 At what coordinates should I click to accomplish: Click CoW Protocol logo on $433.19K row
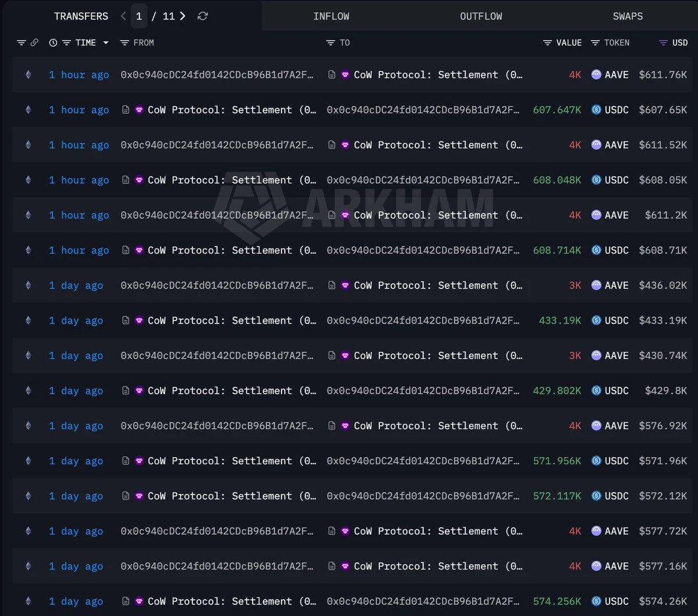click(x=139, y=320)
